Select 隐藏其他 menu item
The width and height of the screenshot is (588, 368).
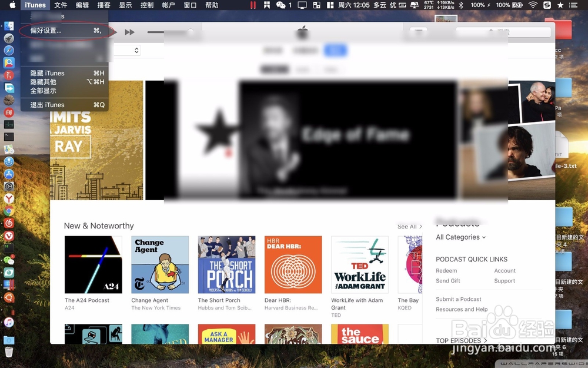tap(65, 82)
